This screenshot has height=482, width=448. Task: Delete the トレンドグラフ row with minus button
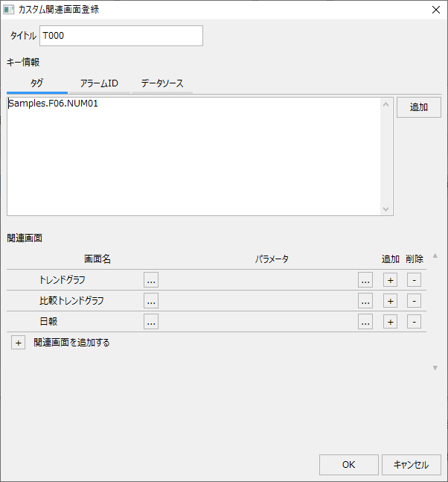click(414, 280)
